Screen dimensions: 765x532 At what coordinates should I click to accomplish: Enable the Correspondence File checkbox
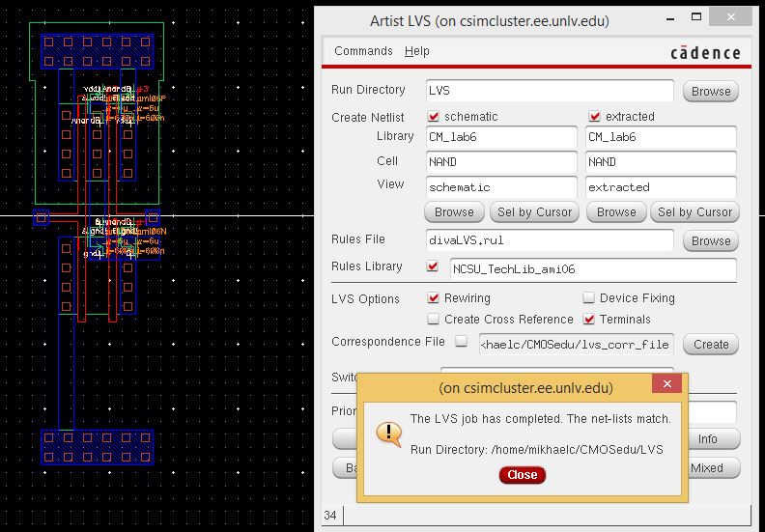click(x=462, y=342)
